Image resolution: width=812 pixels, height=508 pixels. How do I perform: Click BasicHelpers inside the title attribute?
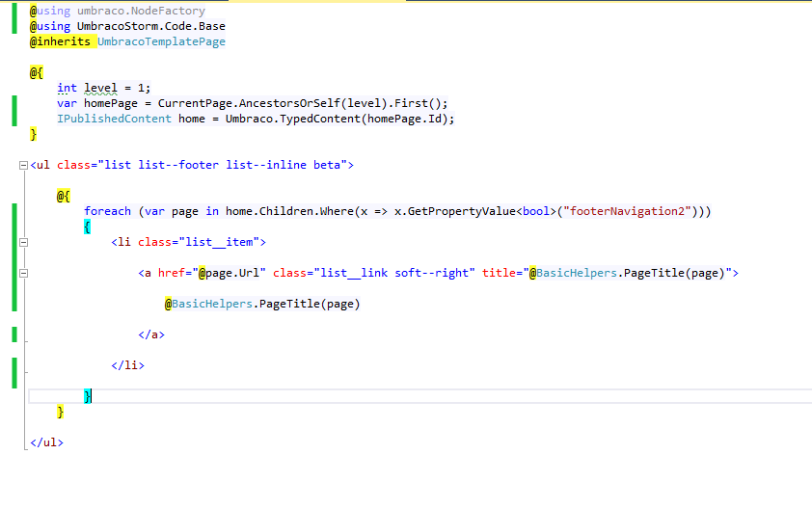pos(577,273)
